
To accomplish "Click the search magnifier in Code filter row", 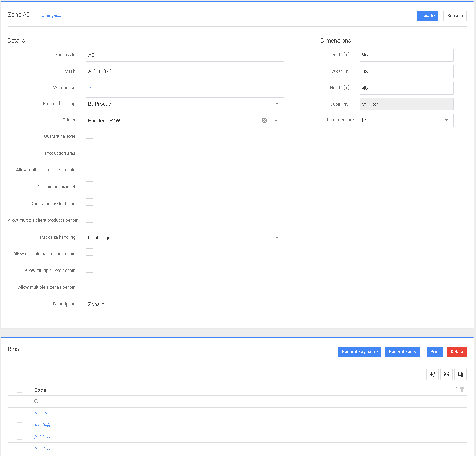I will (x=36, y=401).
